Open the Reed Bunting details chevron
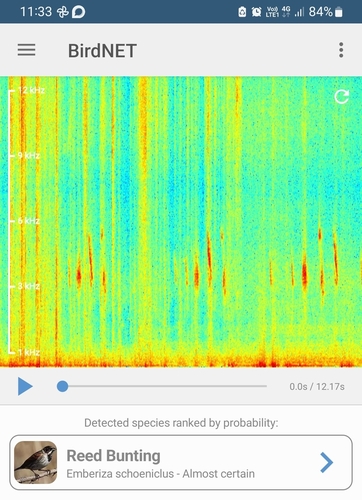362x500 pixels. click(x=326, y=462)
